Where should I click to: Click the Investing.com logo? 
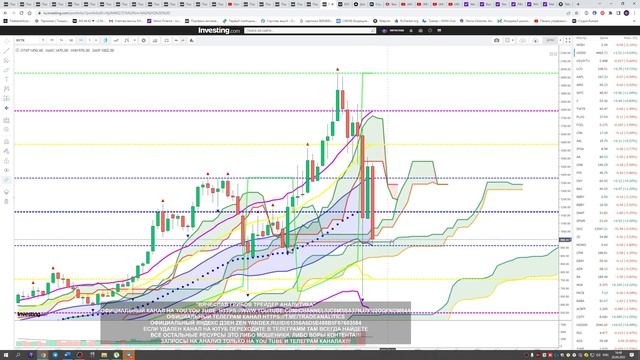[219, 31]
